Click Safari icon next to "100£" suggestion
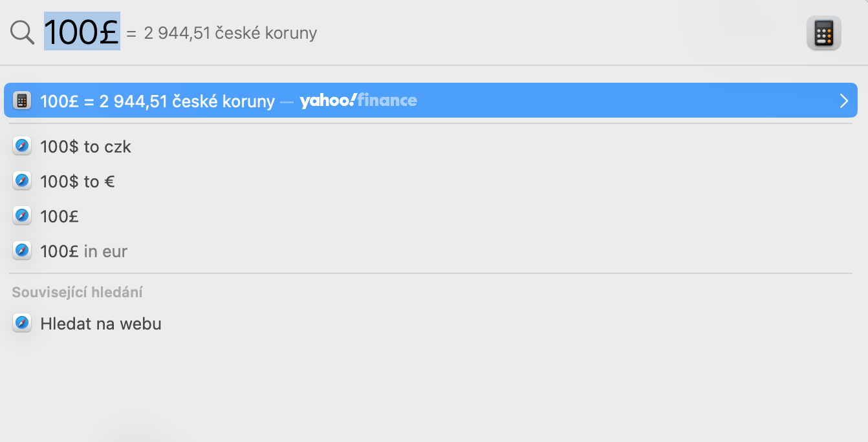Screen dimensions: 868x442 pyautogui.click(x=22, y=216)
